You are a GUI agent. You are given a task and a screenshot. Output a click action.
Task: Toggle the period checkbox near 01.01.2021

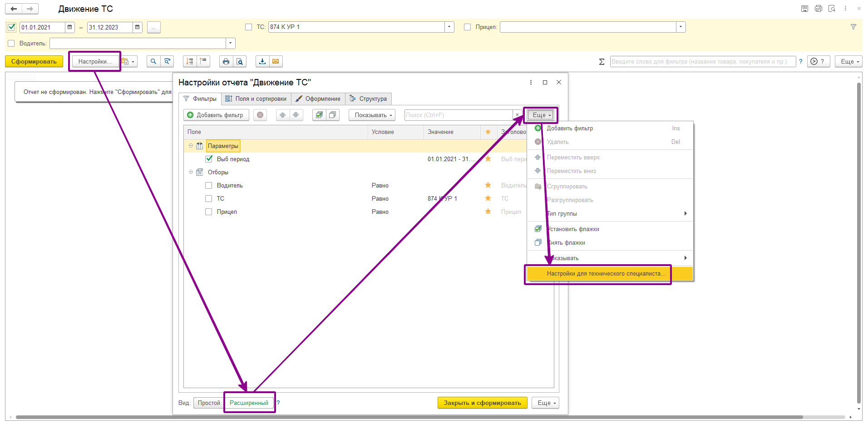coord(12,27)
